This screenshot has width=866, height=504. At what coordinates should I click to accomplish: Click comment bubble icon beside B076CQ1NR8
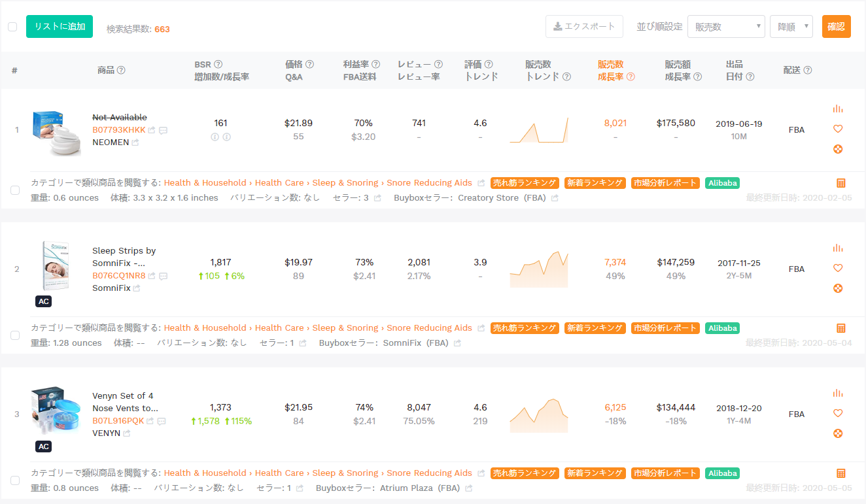point(163,276)
